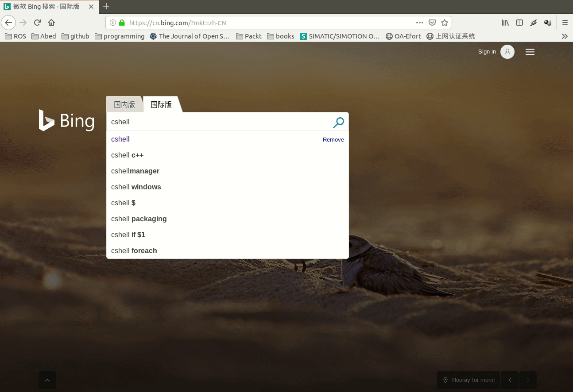This screenshot has width=573, height=392.
Task: Go to the Firefox home page icon
Action: pos(51,23)
